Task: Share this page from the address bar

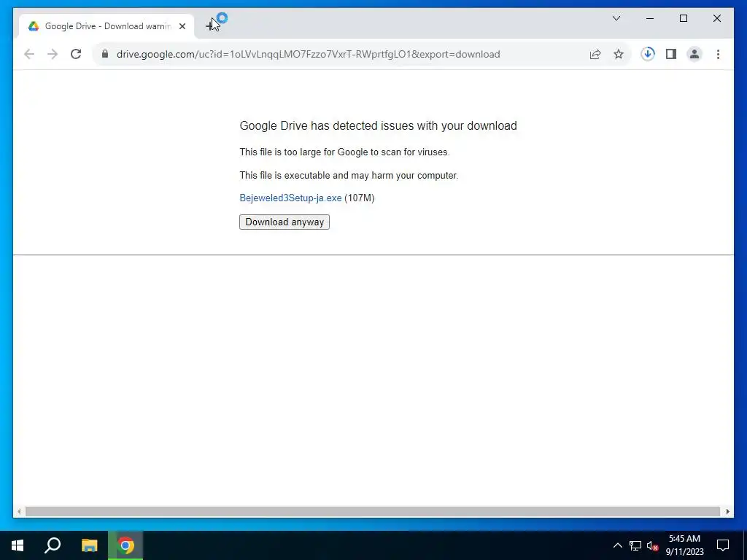Action: [x=595, y=54]
